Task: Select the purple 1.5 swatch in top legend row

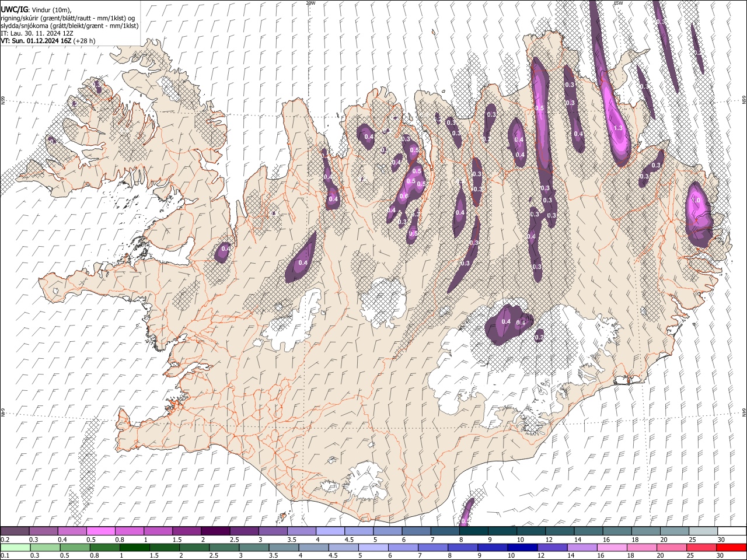Action: [187, 531]
